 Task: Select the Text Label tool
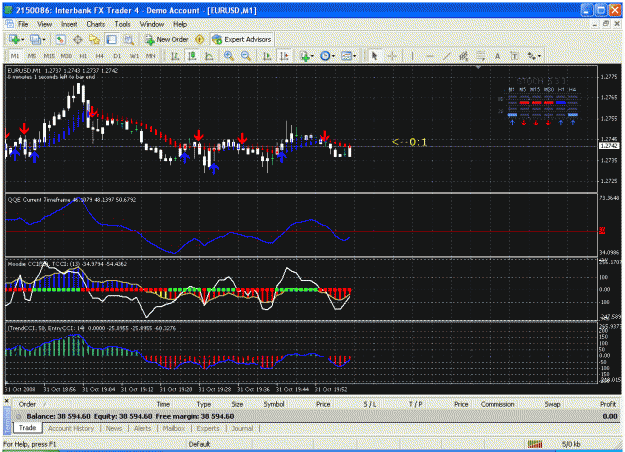coord(515,56)
